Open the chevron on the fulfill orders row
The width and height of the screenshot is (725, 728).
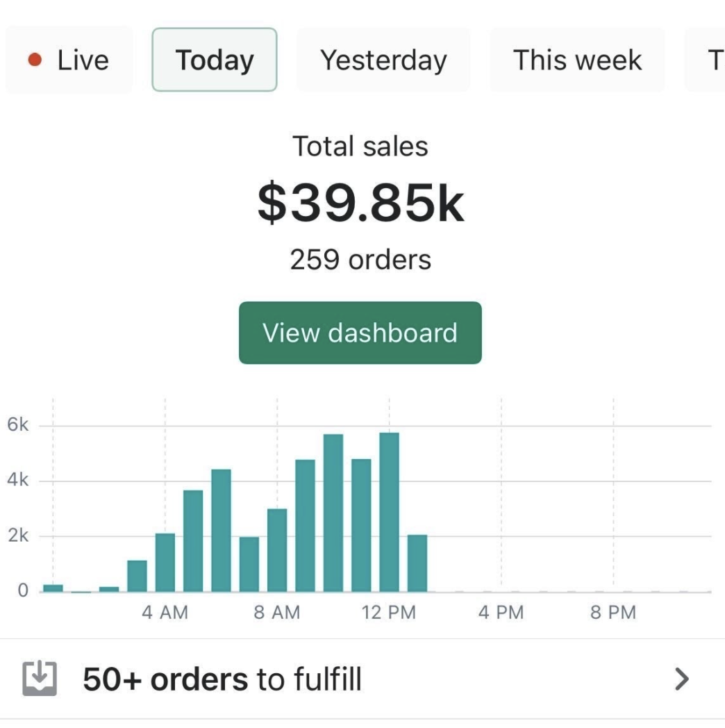coord(682,679)
